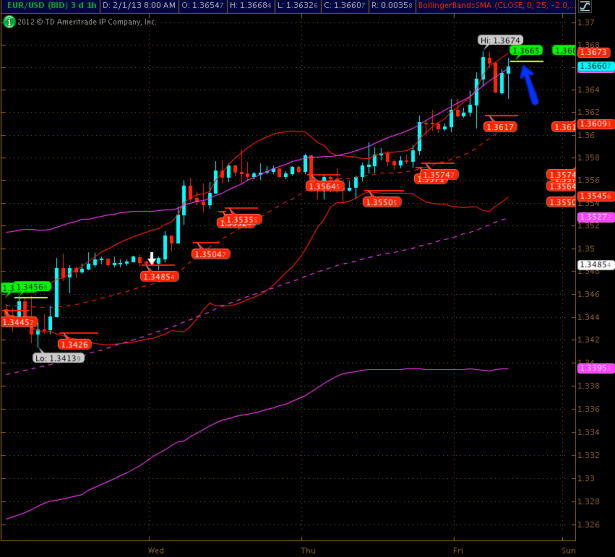Click the red 1.3550 level label on chart

[383, 202]
